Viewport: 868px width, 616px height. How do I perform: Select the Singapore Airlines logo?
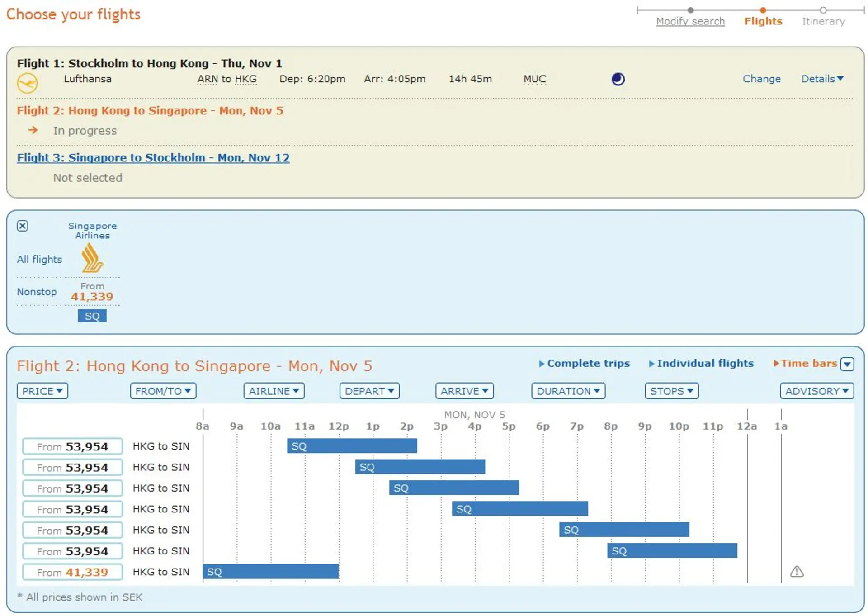point(92,258)
